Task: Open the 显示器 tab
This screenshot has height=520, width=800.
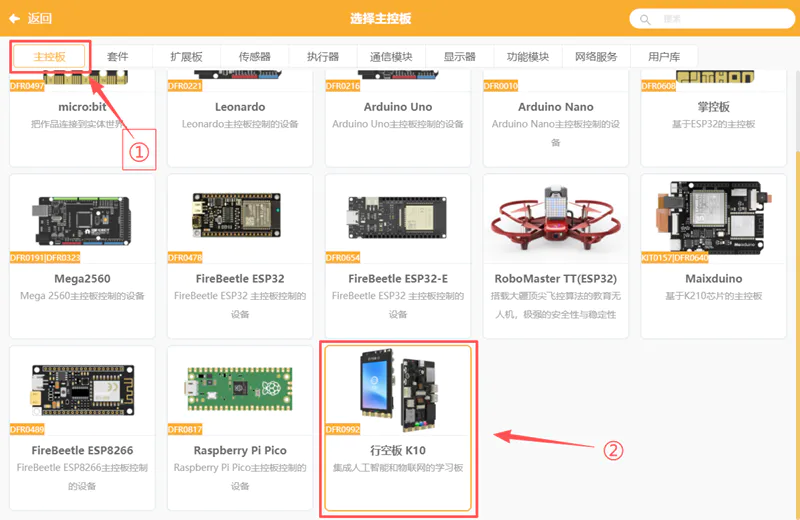Action: click(460, 57)
